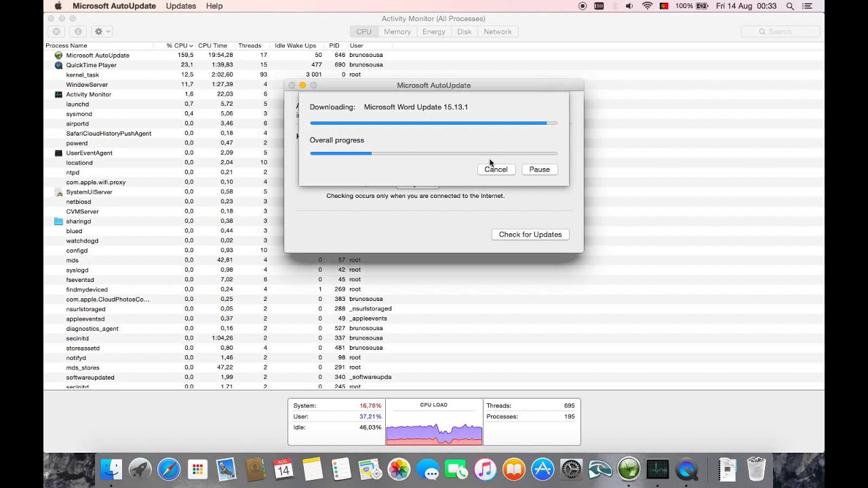Cancel the Word update download
The height and width of the screenshot is (488, 868).
tap(496, 169)
